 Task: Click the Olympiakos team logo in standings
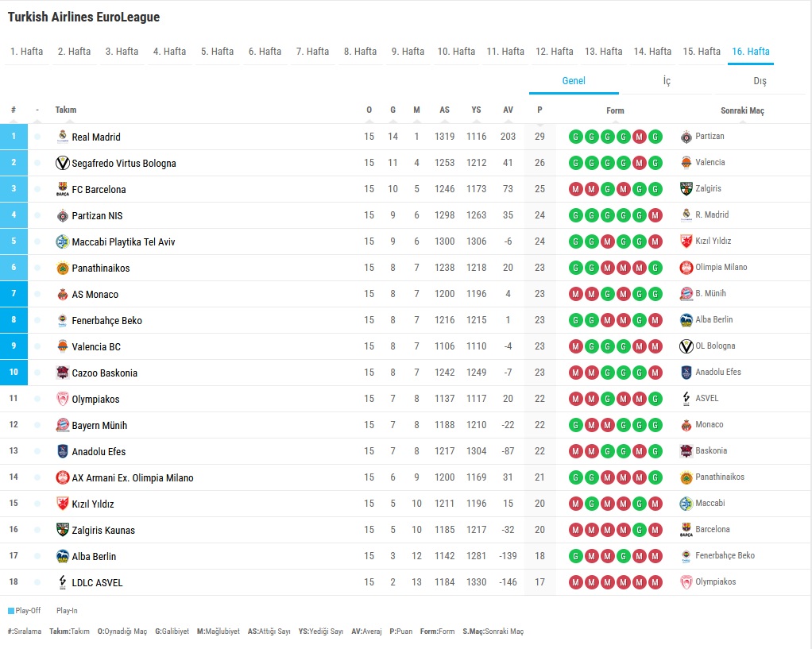click(x=63, y=399)
